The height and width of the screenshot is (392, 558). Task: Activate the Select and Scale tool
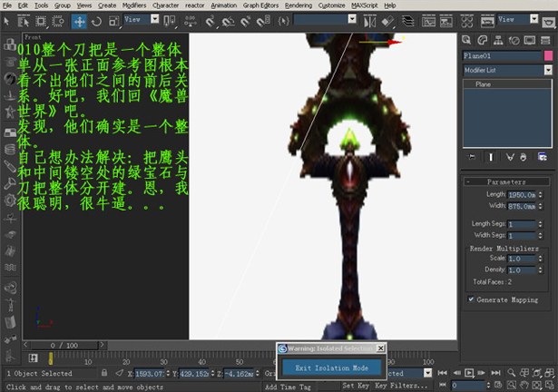coord(114,22)
